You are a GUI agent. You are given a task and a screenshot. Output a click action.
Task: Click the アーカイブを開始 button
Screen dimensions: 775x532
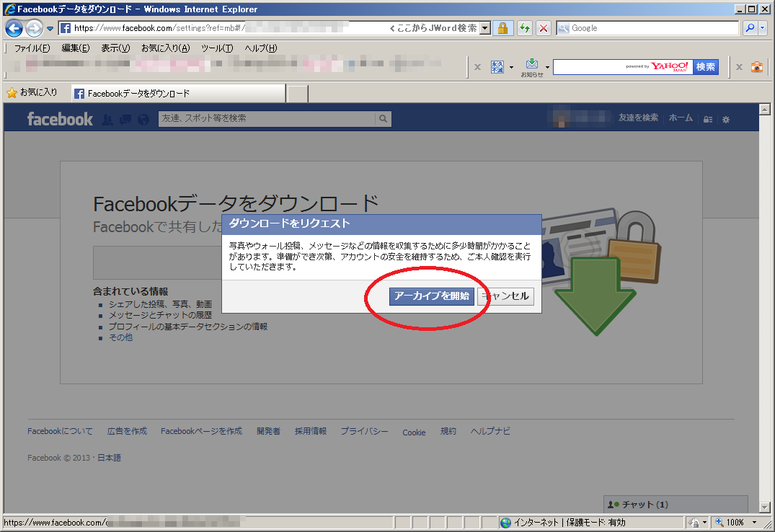click(432, 296)
